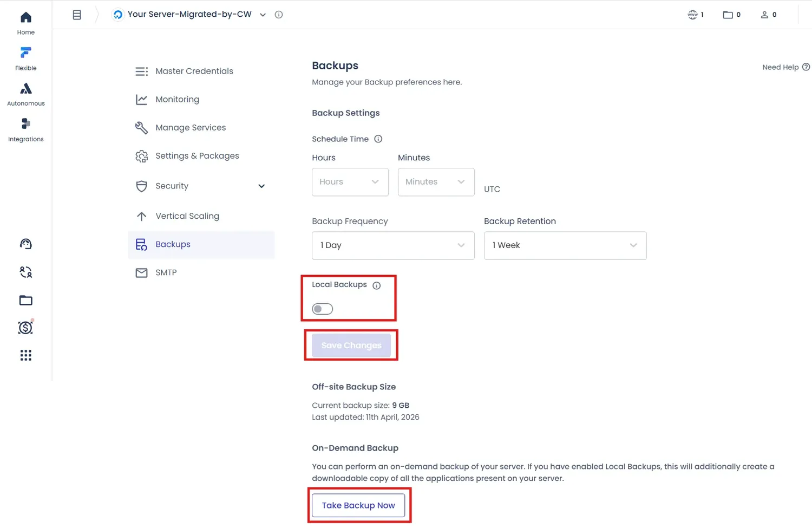Open Manage Services menu item
812x528 pixels.
[x=201, y=127]
